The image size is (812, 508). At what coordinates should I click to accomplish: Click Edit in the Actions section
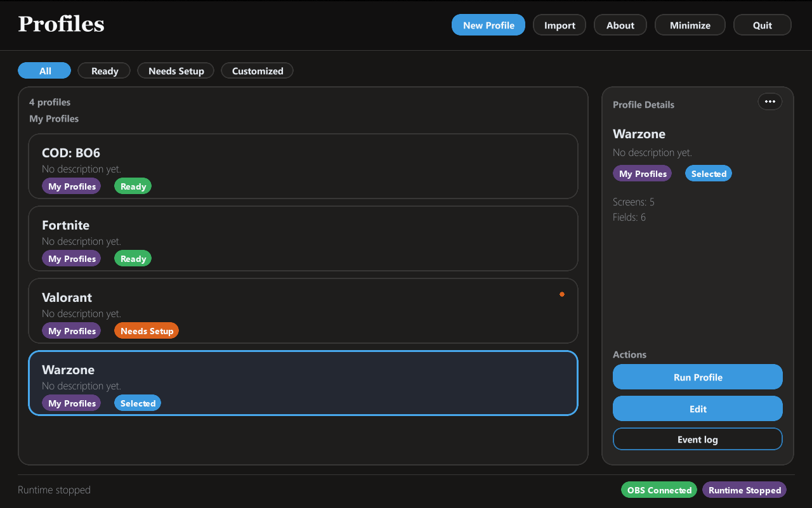(x=698, y=408)
